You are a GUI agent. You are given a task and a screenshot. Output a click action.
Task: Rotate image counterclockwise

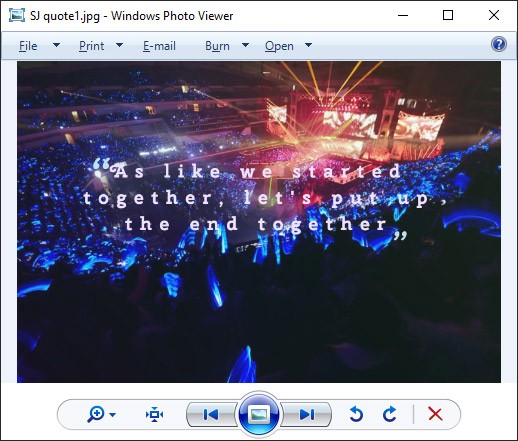coord(356,414)
